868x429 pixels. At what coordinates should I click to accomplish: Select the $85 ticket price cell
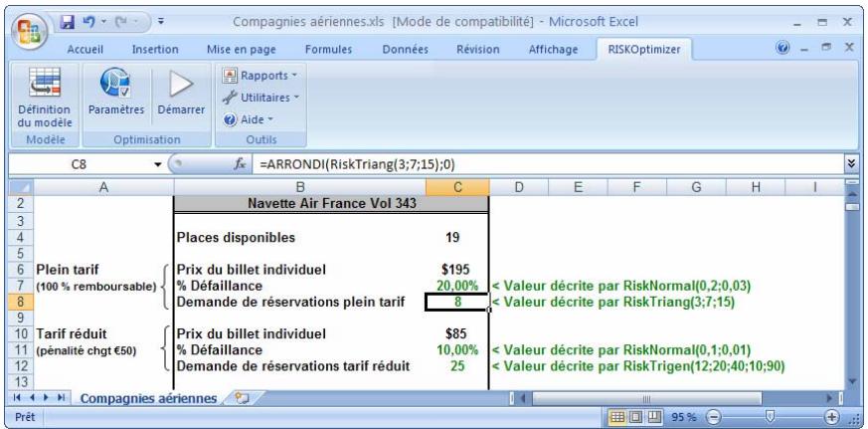click(x=457, y=333)
